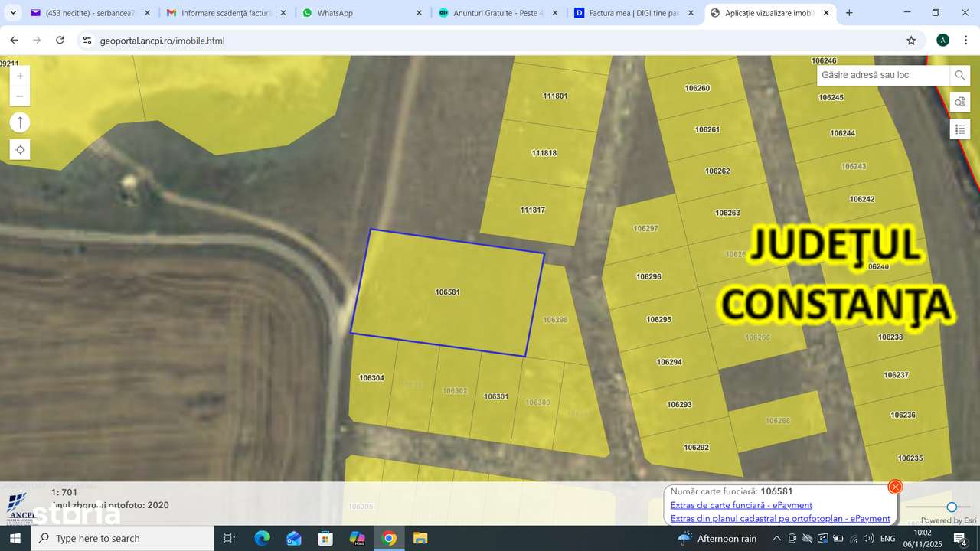Viewport: 980px width, 551px height.
Task: Close the Informare scadență factură tab
Action: coord(283,13)
